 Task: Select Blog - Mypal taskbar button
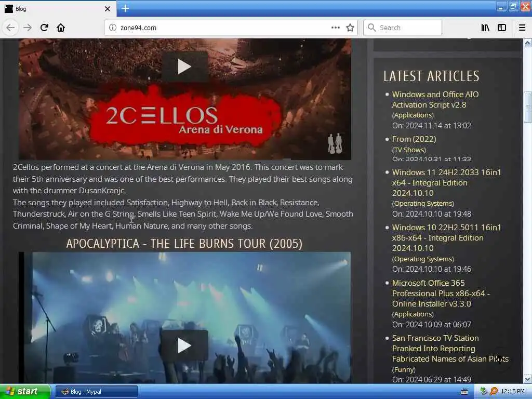click(x=96, y=392)
